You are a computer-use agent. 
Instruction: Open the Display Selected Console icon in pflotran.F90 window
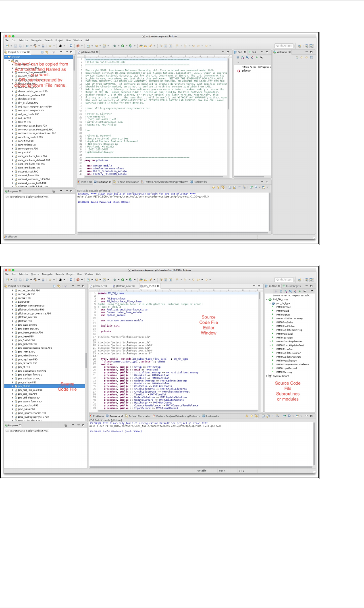[256, 187]
